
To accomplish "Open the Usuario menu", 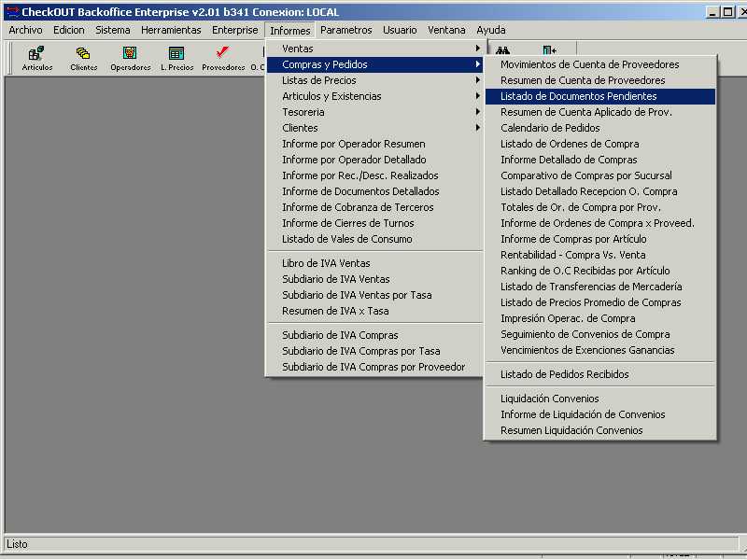I will (x=400, y=30).
